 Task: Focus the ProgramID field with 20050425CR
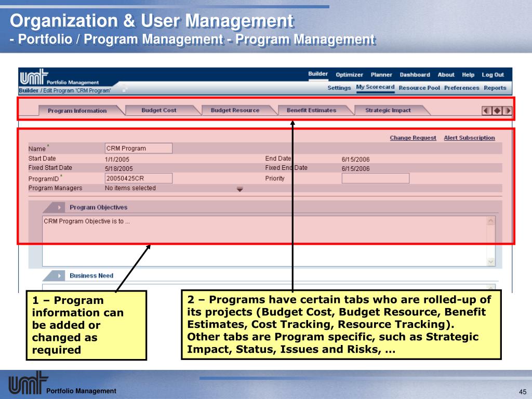pyautogui.click(x=138, y=179)
